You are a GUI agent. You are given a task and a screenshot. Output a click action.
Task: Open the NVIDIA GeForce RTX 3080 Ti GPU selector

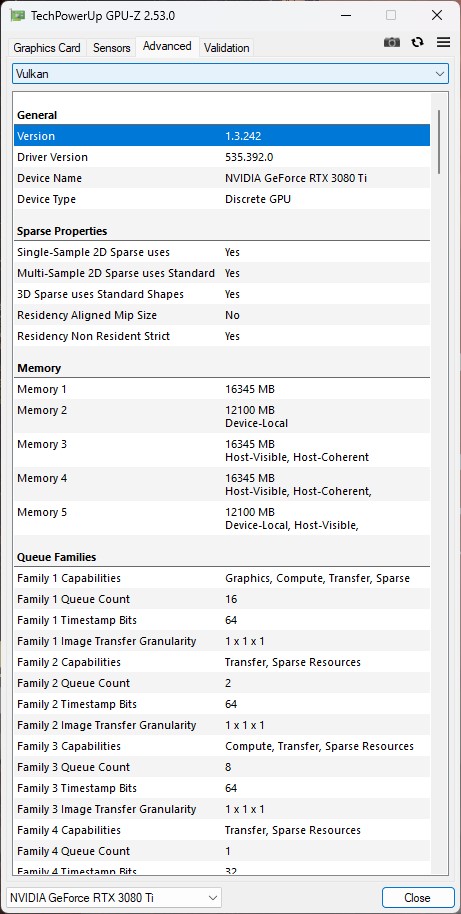pyautogui.click(x=114, y=897)
